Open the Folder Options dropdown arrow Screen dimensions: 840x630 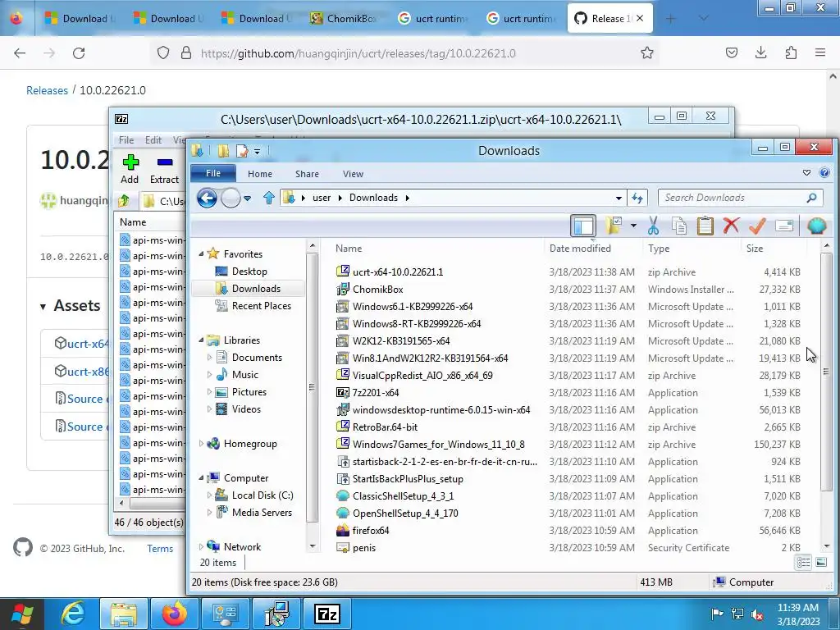[x=633, y=226]
